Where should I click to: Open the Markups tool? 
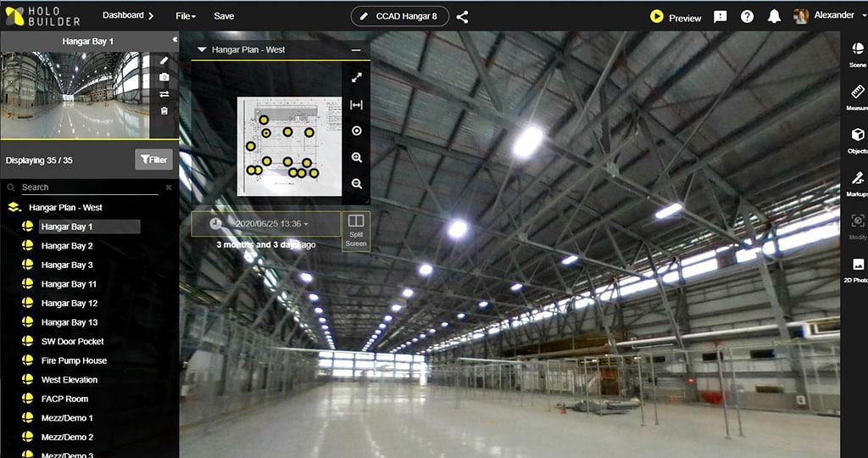pyautogui.click(x=857, y=181)
